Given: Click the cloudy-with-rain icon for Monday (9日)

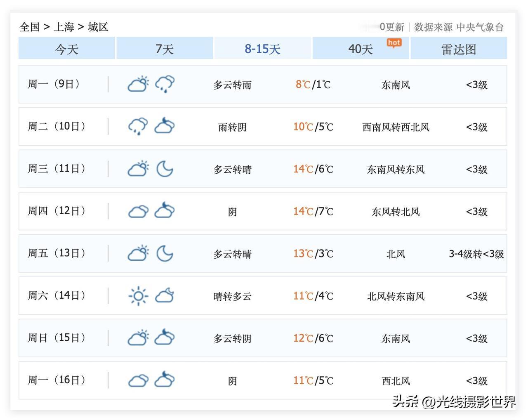Looking at the screenshot, I should tap(164, 84).
